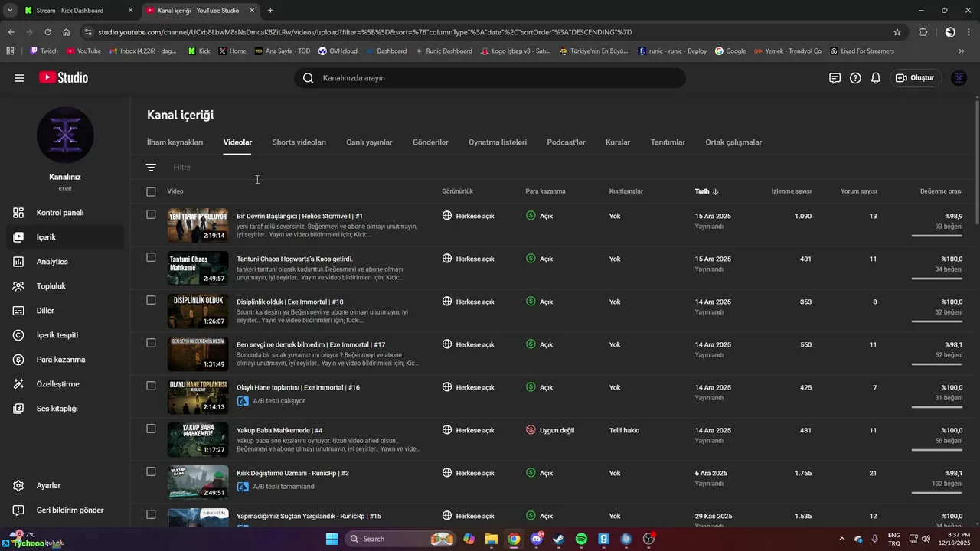Open Discord from the taskbar
Screen dimensions: 980x551
(x=537, y=539)
